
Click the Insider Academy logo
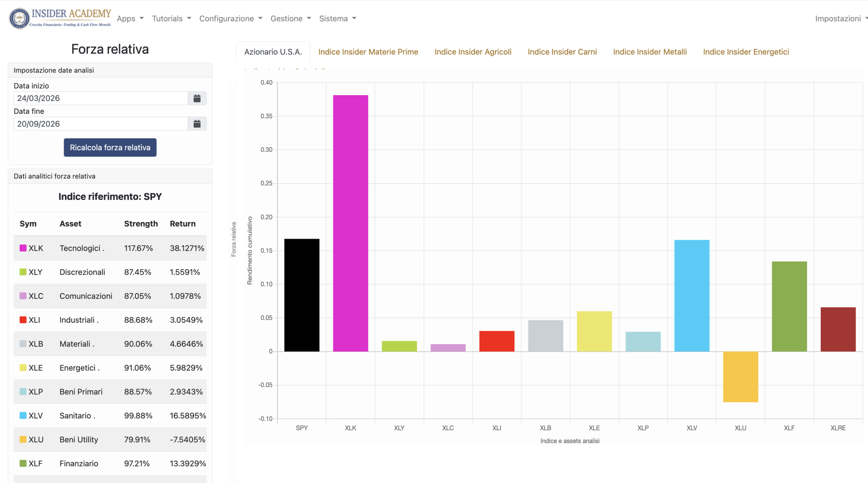coord(60,18)
